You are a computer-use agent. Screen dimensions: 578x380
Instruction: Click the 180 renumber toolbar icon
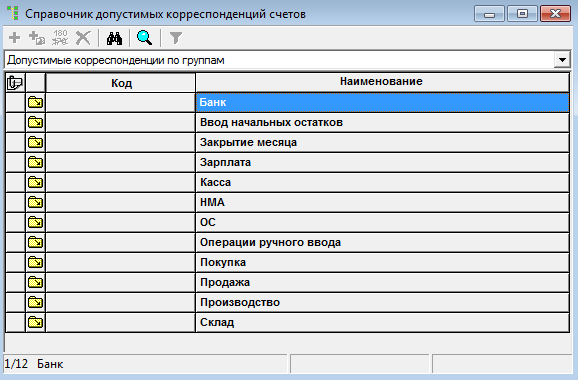pyautogui.click(x=60, y=38)
